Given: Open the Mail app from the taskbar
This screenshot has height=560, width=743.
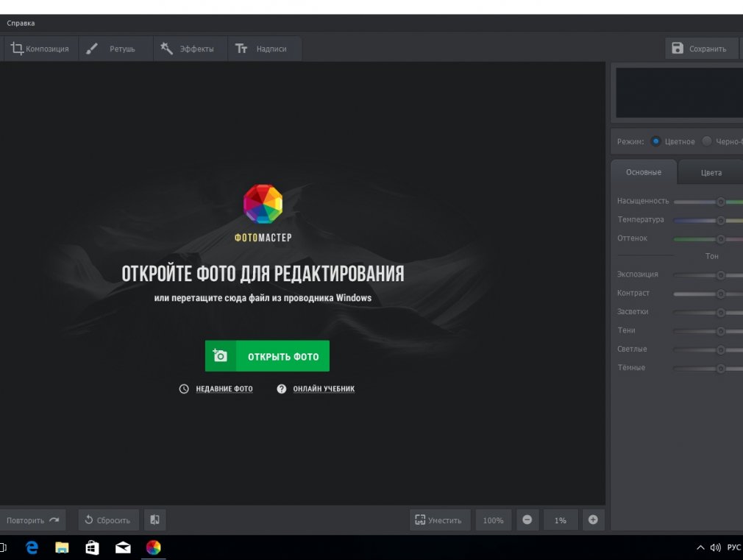Looking at the screenshot, I should click(x=123, y=547).
